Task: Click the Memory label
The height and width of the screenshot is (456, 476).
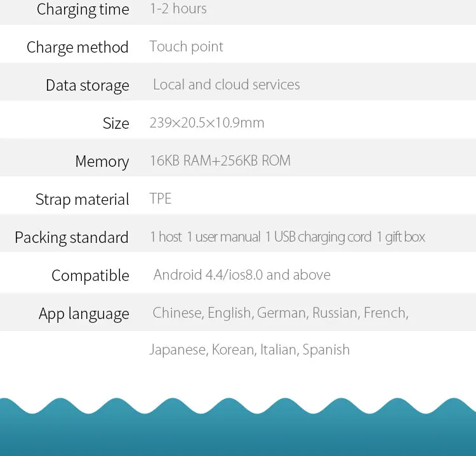Action: (102, 161)
